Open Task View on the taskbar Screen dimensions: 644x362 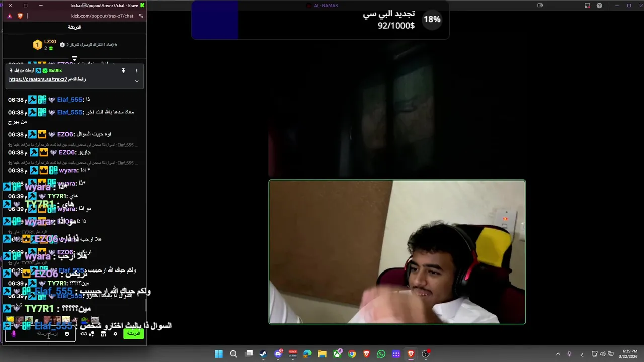coord(249,354)
